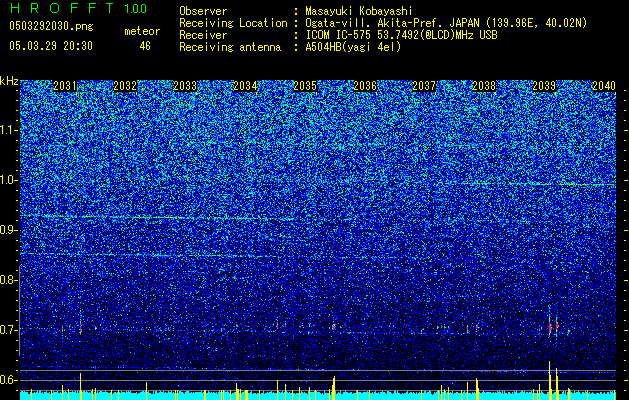Click the 0.6 kHz axis label
The width and height of the screenshot is (629, 400).
tap(9, 380)
